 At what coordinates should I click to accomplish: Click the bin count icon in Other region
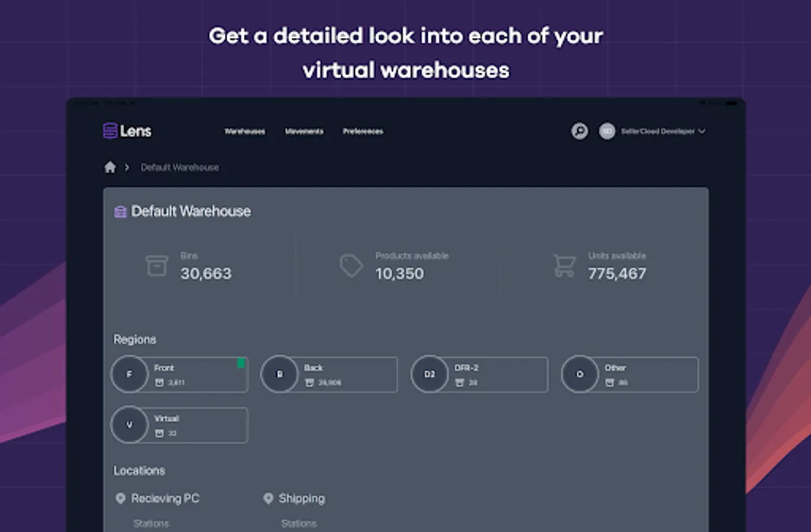(x=610, y=382)
